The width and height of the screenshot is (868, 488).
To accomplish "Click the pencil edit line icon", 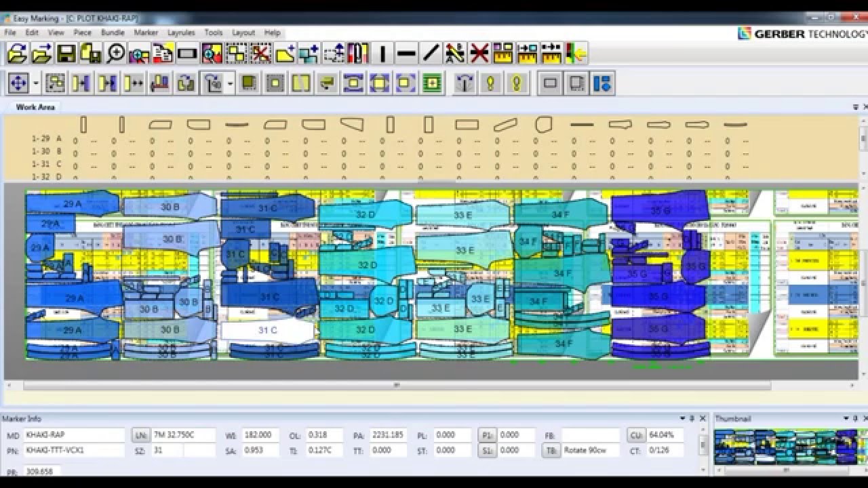I will click(x=455, y=53).
